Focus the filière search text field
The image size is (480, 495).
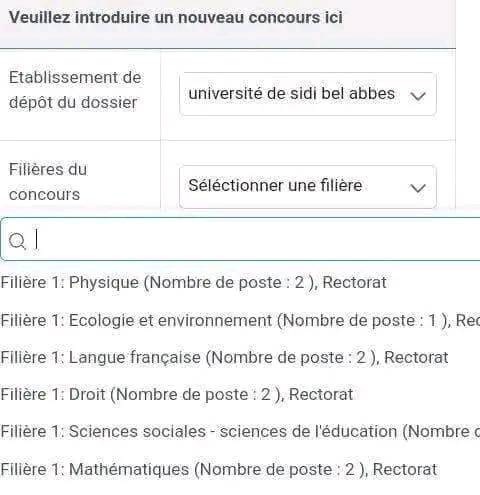[240, 239]
